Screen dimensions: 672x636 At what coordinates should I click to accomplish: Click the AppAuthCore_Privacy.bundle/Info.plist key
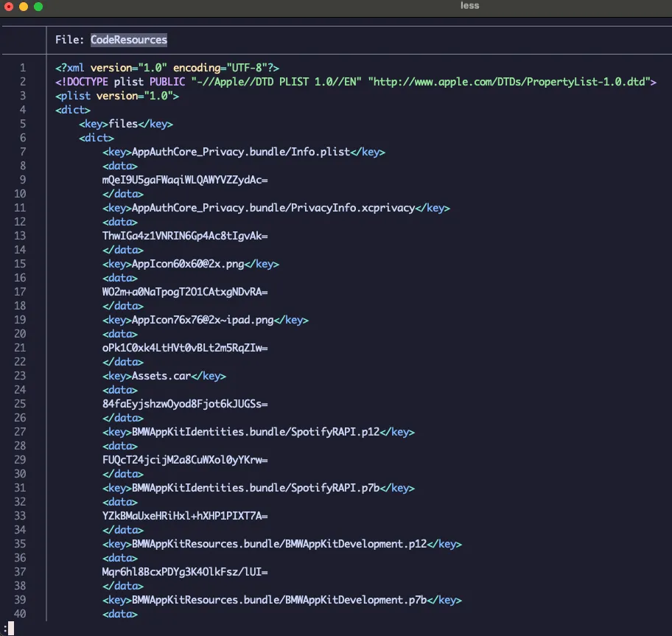pyautogui.click(x=243, y=152)
